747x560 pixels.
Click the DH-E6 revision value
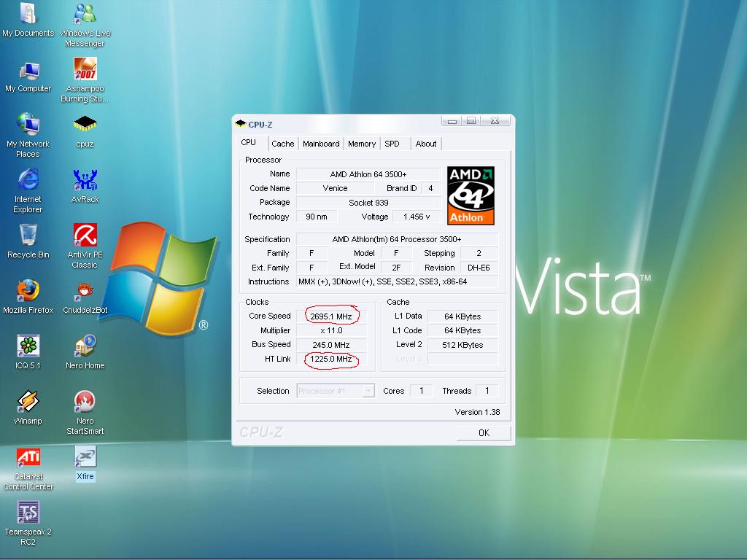tap(479, 268)
